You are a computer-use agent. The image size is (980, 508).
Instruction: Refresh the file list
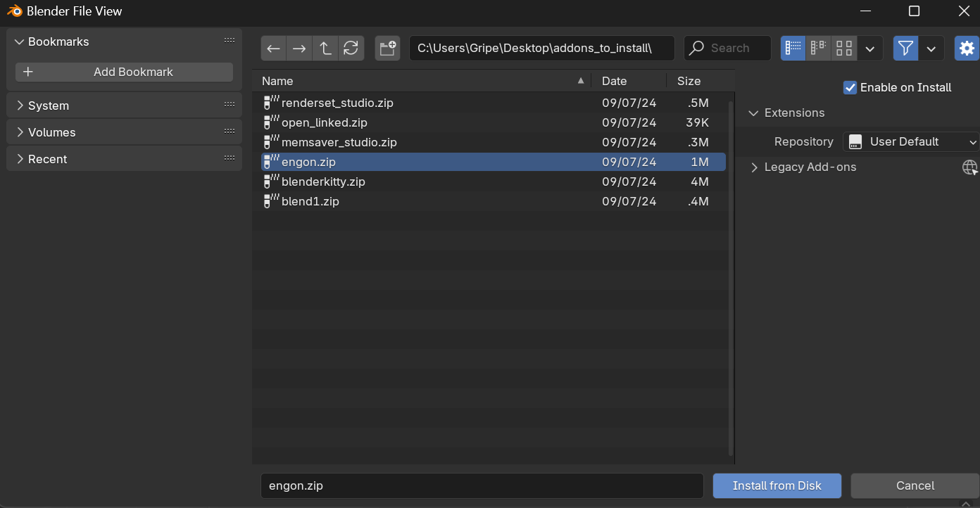351,48
